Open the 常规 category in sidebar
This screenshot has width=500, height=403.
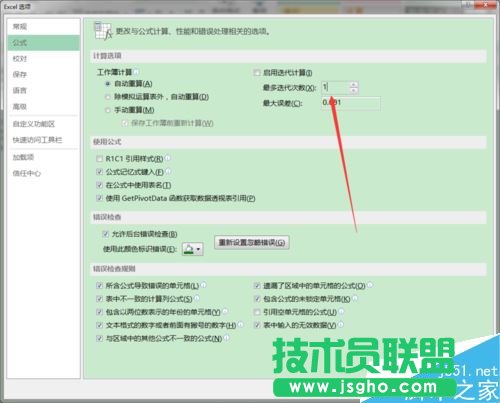pos(43,27)
